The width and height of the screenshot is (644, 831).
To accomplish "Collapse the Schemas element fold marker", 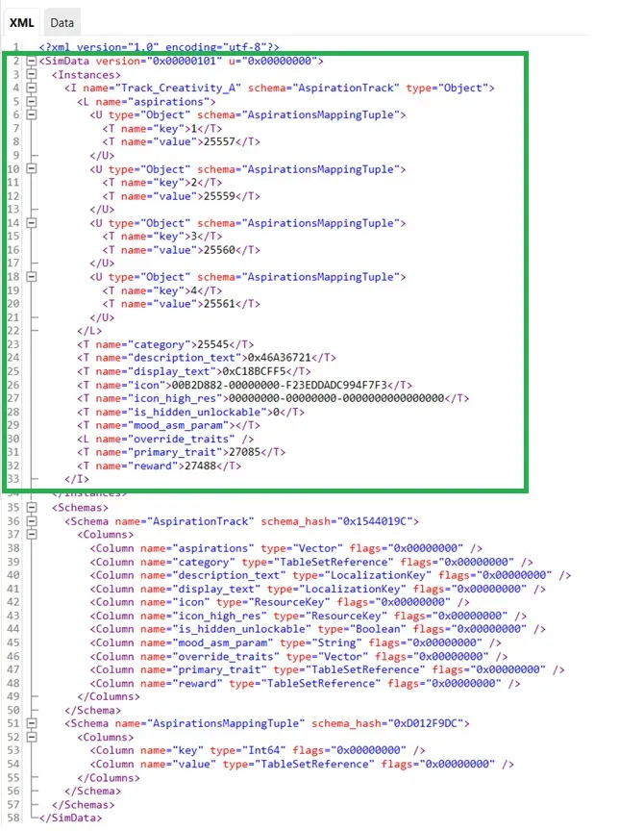I will coord(32,507).
